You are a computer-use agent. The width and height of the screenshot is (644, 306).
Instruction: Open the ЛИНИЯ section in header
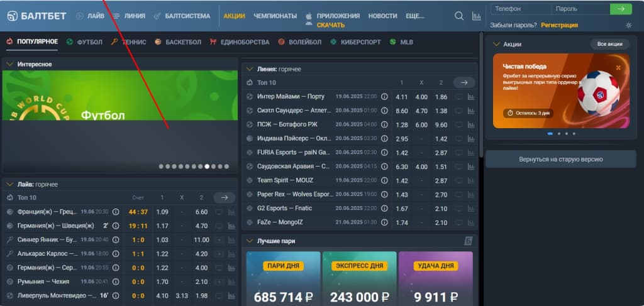(130, 16)
